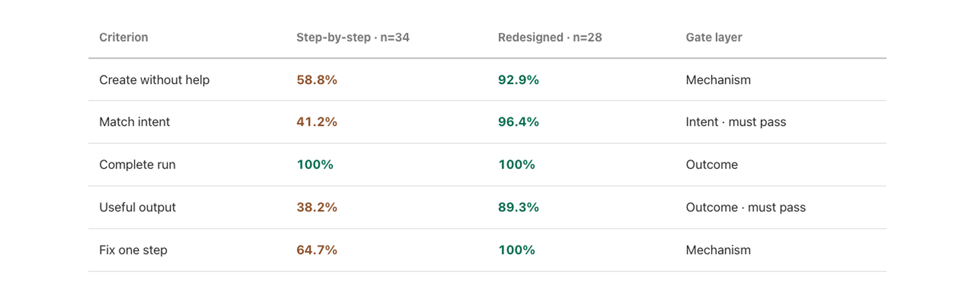Click the Complete run row label

pyautogui.click(x=137, y=165)
